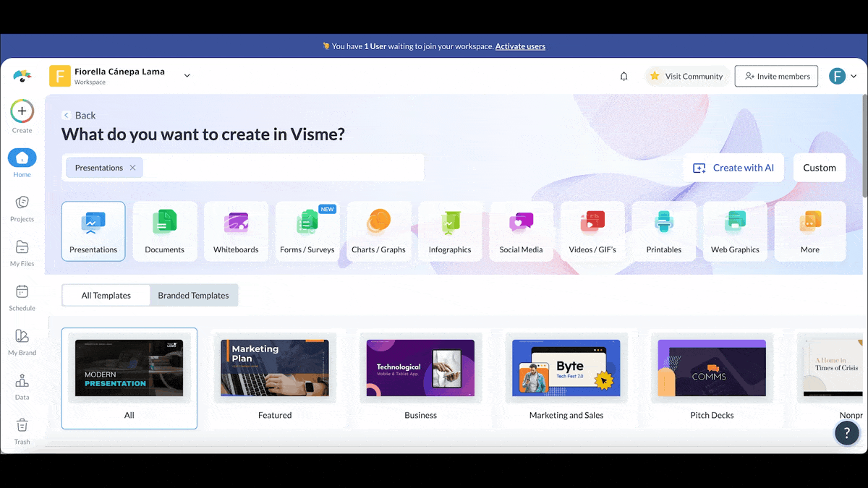Open the Schedule calendar icon
The width and height of the screenshot is (868, 488).
coord(22,291)
